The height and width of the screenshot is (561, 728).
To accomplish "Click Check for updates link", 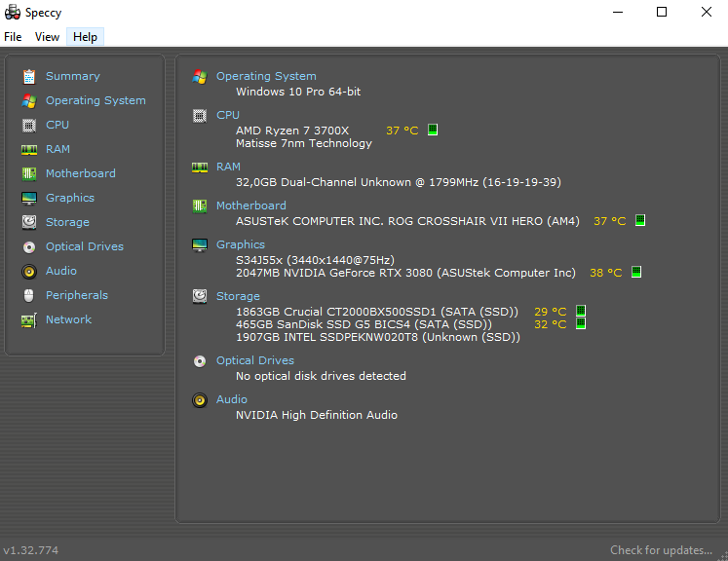I will click(x=661, y=550).
